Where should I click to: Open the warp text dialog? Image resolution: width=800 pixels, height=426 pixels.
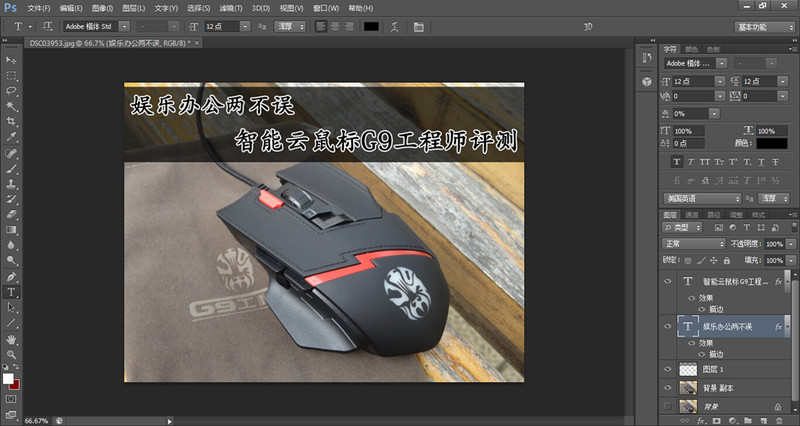394,27
